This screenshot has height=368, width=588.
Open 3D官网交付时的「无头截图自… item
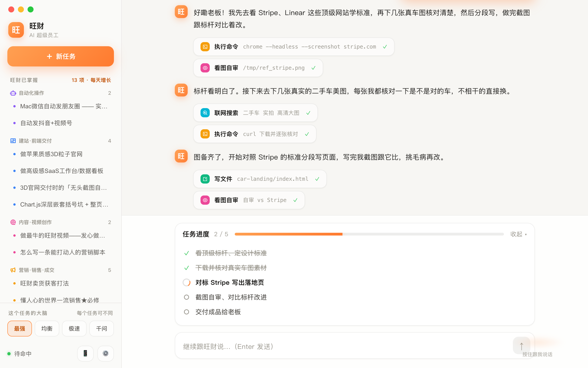[60, 188]
